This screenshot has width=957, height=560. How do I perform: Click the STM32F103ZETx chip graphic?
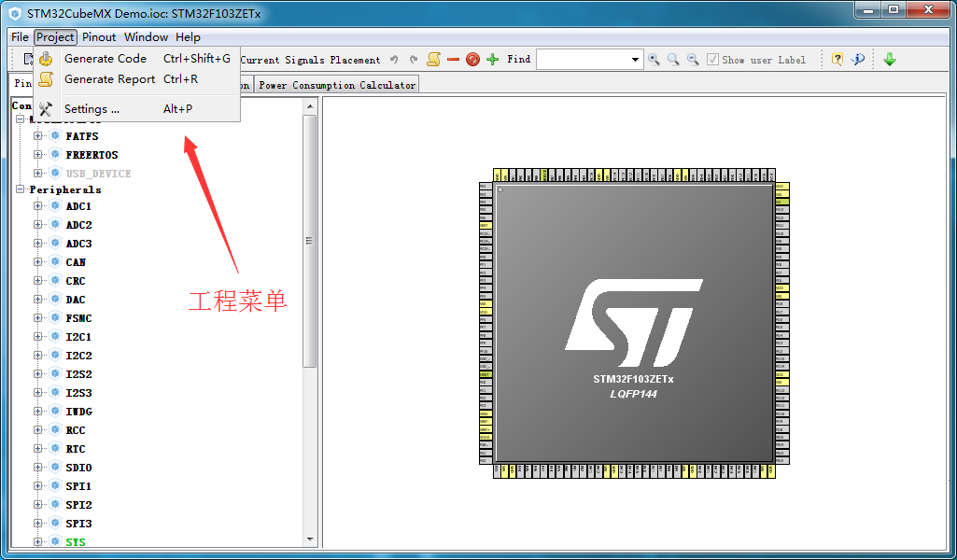point(634,323)
